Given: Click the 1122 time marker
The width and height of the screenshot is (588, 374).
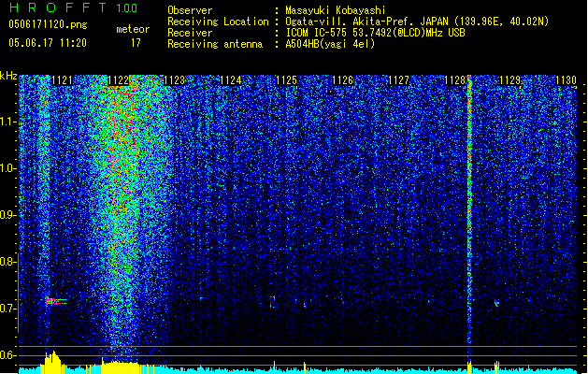Looking at the screenshot, I should pyautogui.click(x=118, y=80).
